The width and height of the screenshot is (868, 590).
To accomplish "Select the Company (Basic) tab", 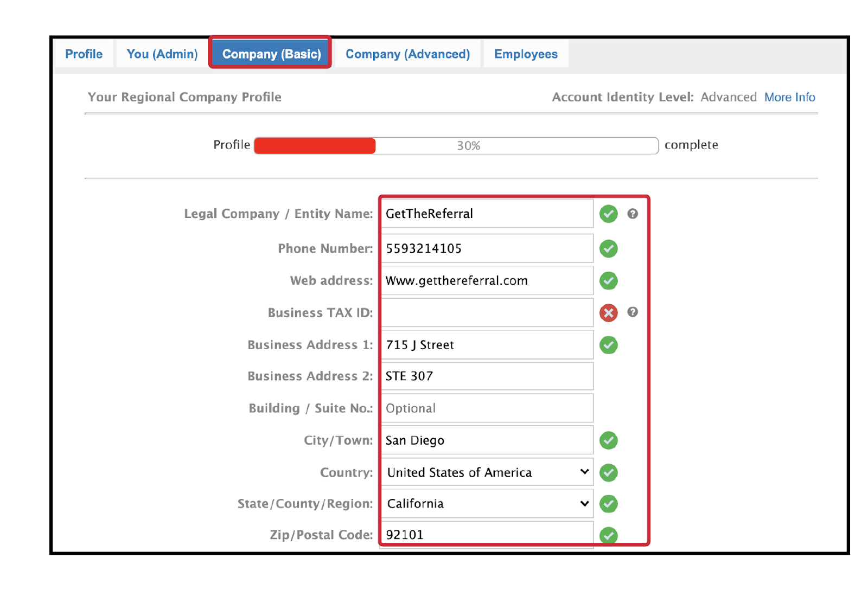I will [x=271, y=54].
